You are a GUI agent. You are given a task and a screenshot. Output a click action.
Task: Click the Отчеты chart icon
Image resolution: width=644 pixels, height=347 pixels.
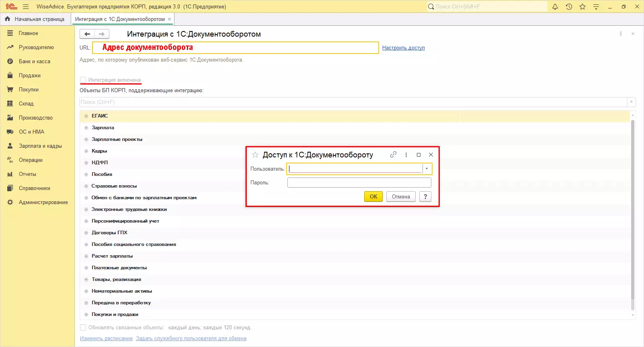(10, 174)
